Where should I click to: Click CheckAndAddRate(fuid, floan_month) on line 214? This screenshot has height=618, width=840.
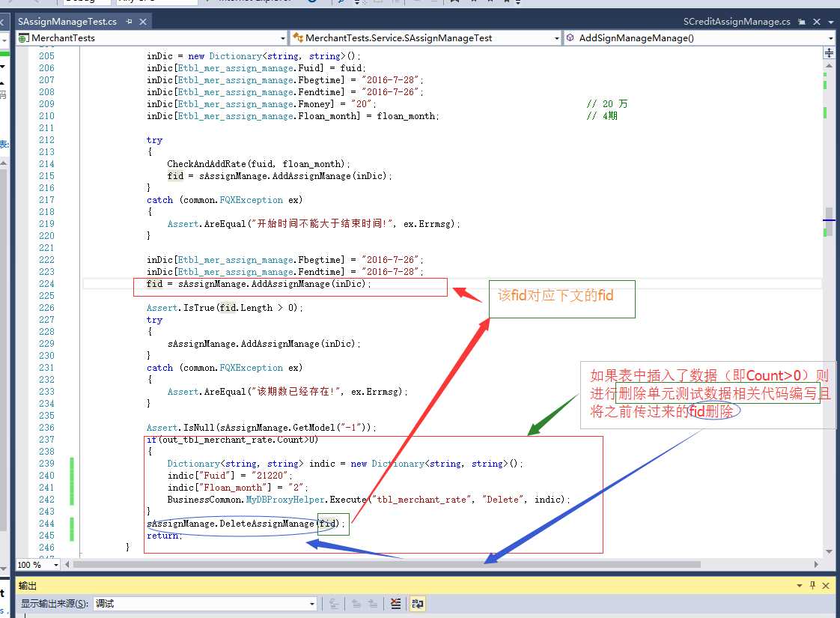[258, 164]
